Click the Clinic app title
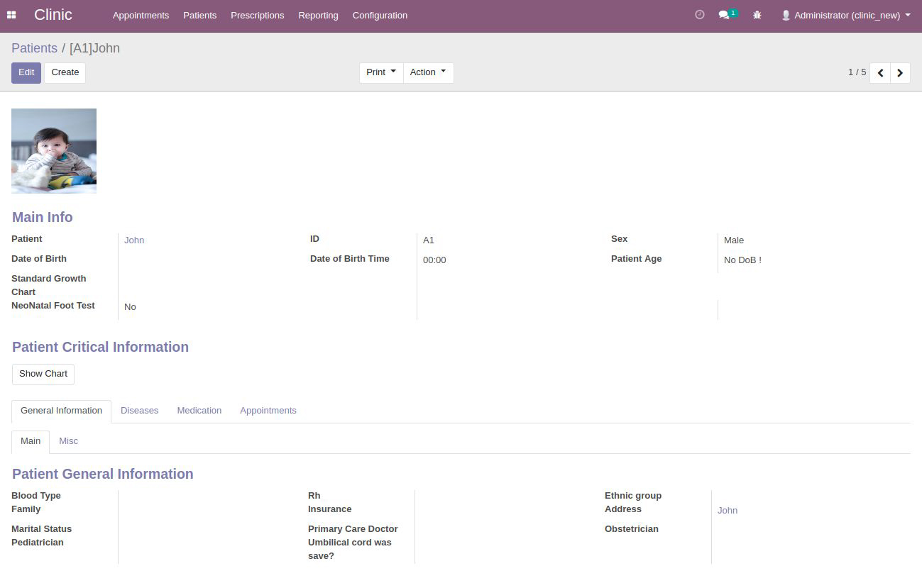 [x=53, y=15]
